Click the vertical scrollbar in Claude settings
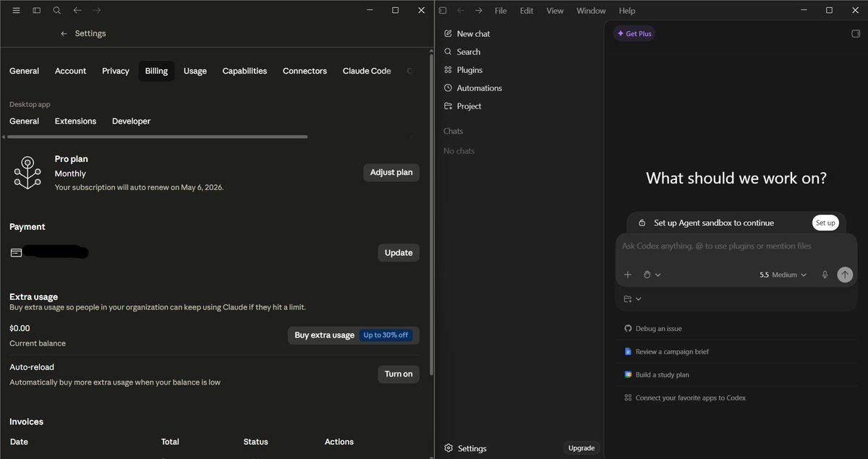Screen dimensions: 868x459 coord(431,213)
